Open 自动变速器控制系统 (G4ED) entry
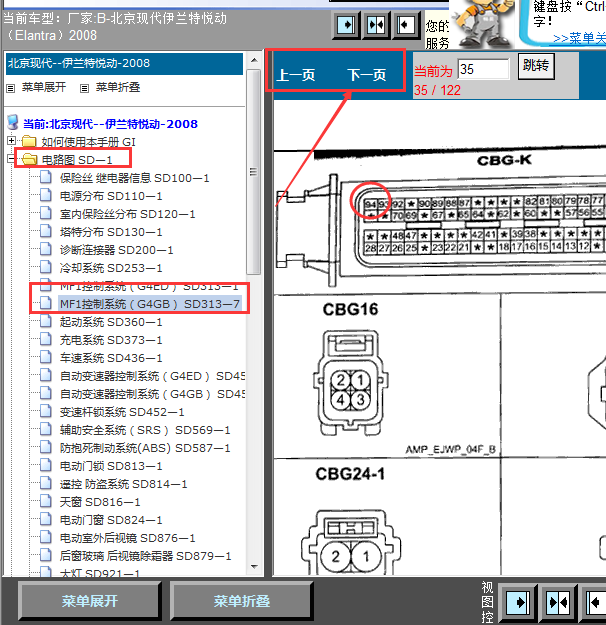Screen dimensions: 606x625 (x=153, y=376)
